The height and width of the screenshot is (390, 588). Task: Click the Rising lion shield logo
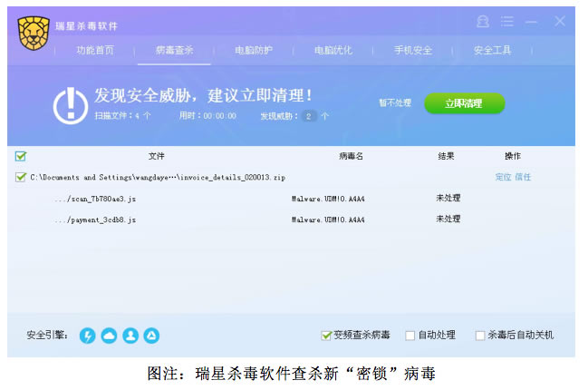34,33
